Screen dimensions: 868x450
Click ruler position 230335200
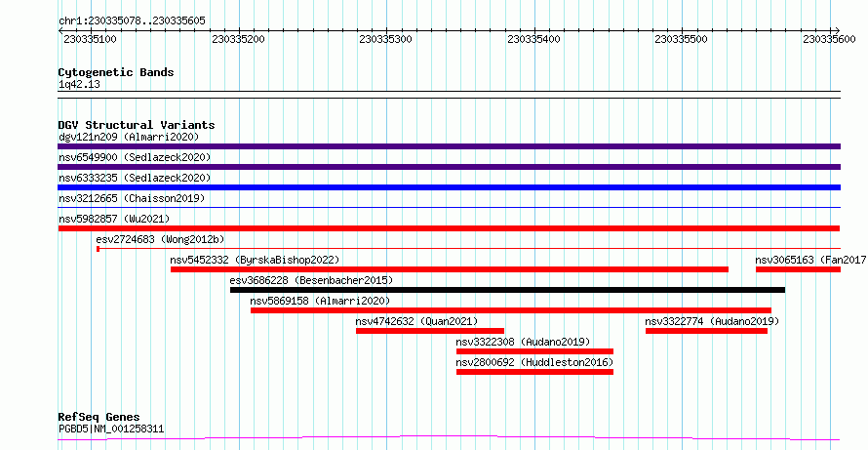point(239,39)
